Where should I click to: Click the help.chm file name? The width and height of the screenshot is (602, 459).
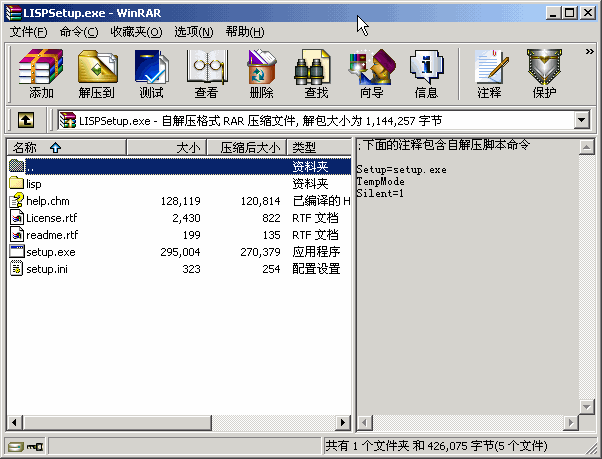(x=48, y=201)
